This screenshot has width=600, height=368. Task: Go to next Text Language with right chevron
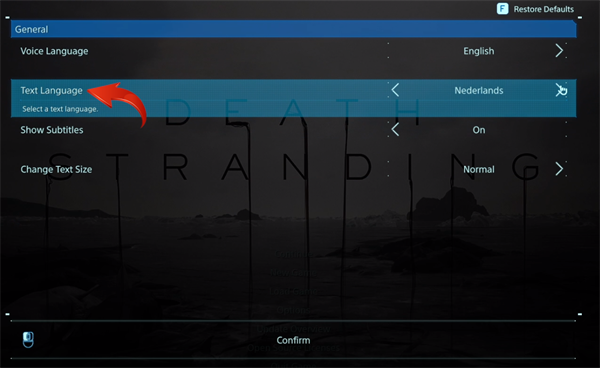(x=559, y=90)
